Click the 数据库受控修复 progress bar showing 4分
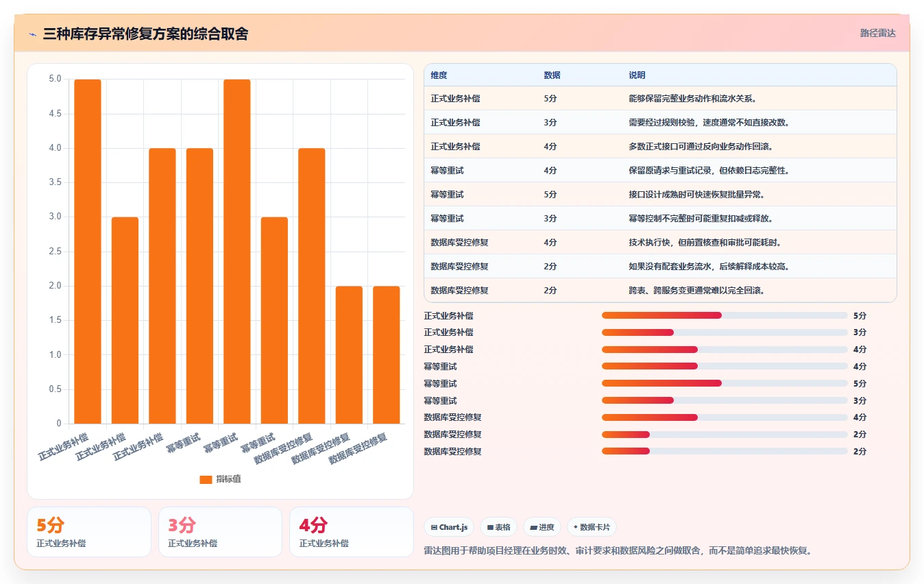The width and height of the screenshot is (924, 584). coord(725,417)
